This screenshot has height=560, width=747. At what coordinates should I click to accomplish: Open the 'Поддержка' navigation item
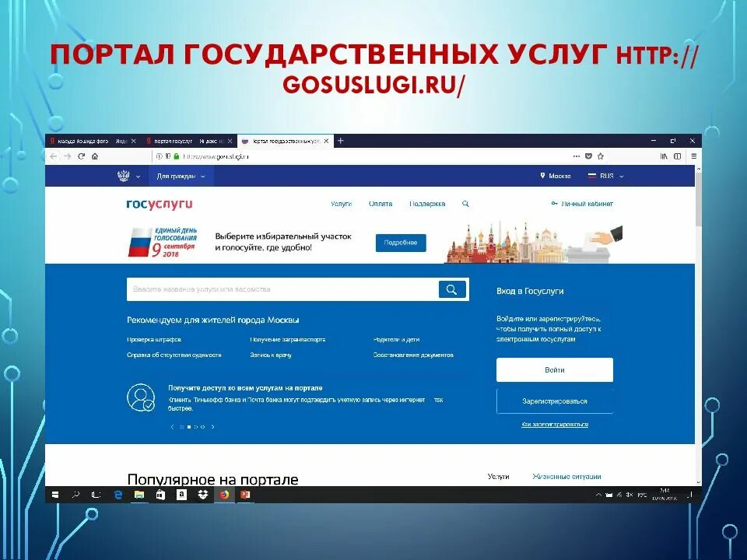pos(427,204)
